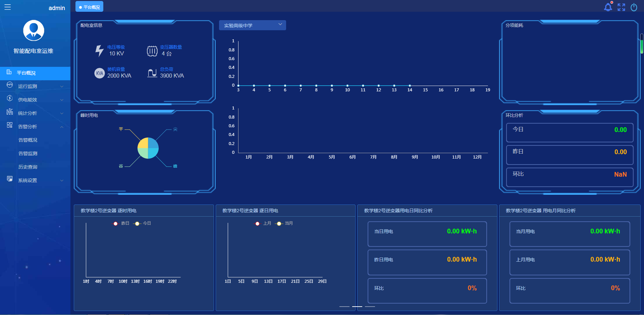
Task: Expand the 系统设置 submenu arrow
Action: tap(62, 180)
